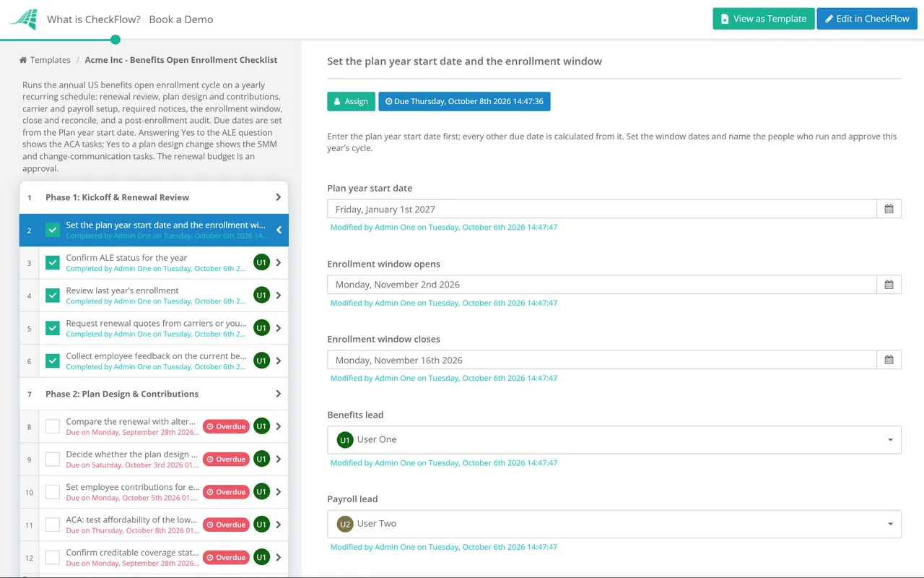Click U1 avatar on Review last year's enrollment
924x578 pixels.
[x=261, y=295]
